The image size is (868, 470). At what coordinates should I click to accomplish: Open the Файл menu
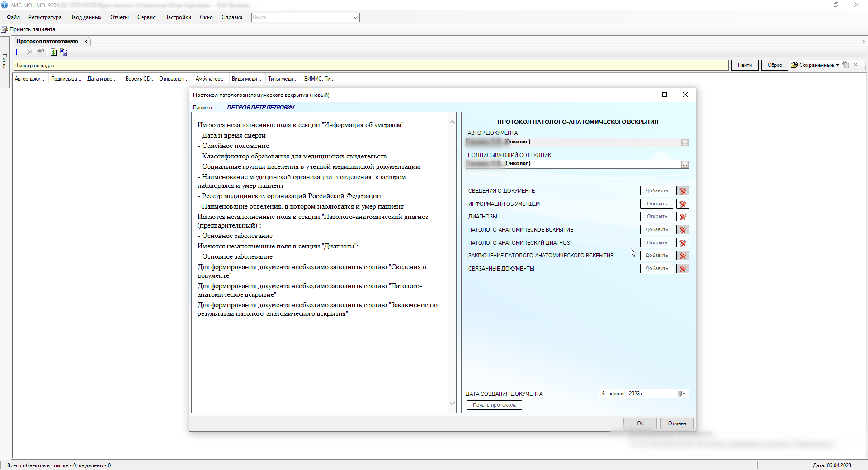click(x=13, y=17)
